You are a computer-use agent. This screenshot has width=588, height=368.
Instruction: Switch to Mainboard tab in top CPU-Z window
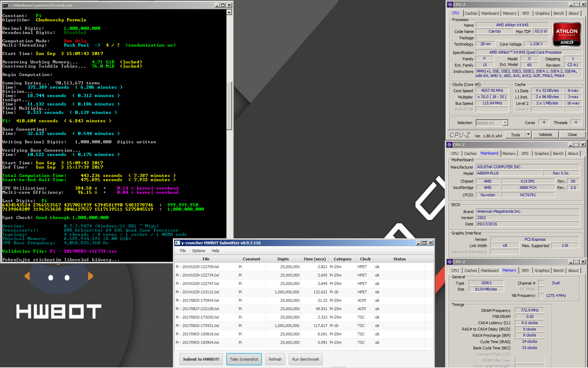click(490, 13)
